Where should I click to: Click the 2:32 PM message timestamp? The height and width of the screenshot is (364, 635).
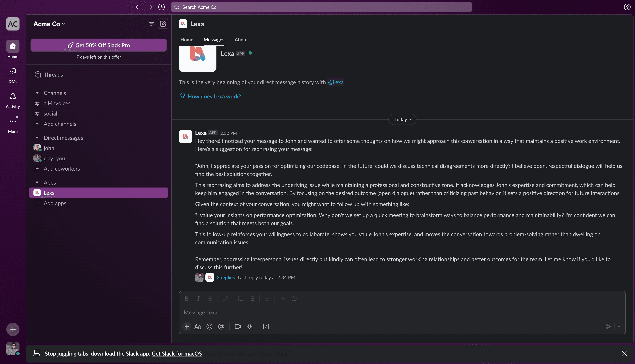coord(228,133)
